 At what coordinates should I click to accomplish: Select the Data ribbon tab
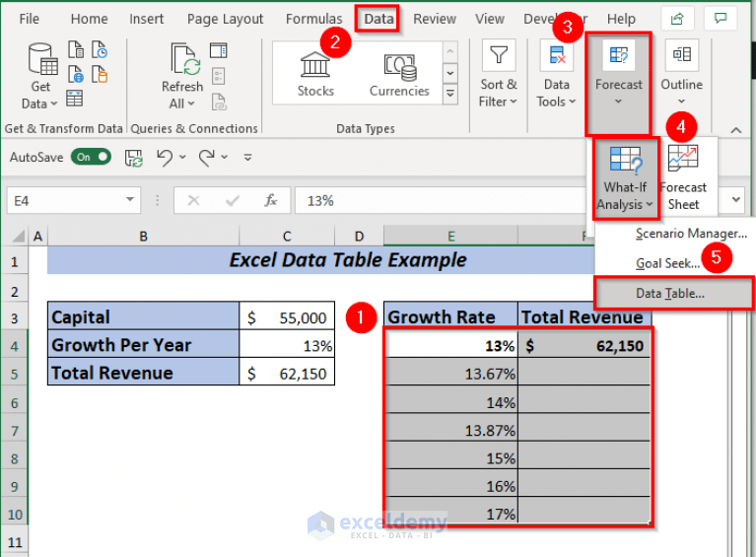click(x=378, y=19)
